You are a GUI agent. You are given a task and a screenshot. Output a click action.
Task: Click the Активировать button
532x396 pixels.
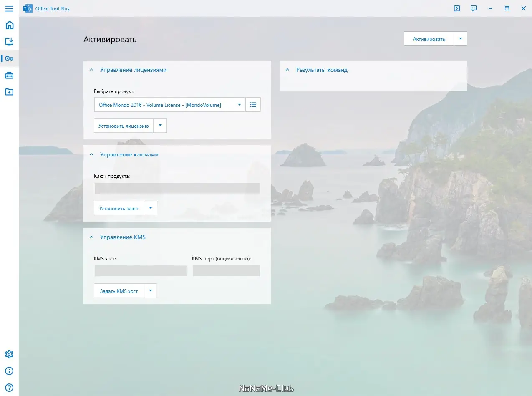click(429, 39)
